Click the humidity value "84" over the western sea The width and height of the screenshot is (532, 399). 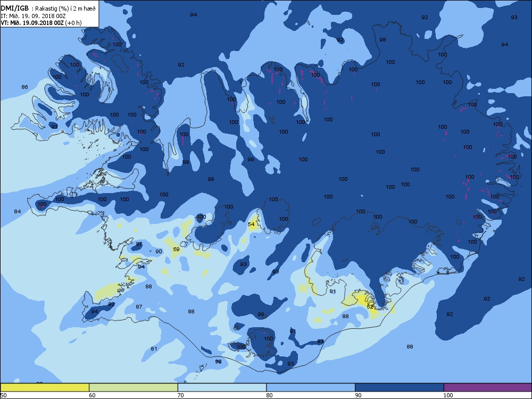(x=18, y=211)
